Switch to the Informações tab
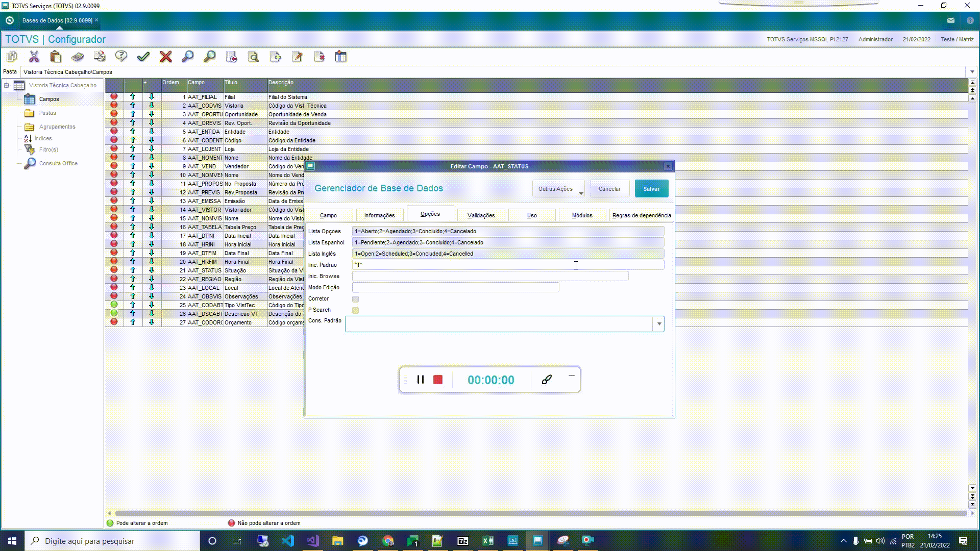The width and height of the screenshot is (980, 551). click(x=379, y=215)
